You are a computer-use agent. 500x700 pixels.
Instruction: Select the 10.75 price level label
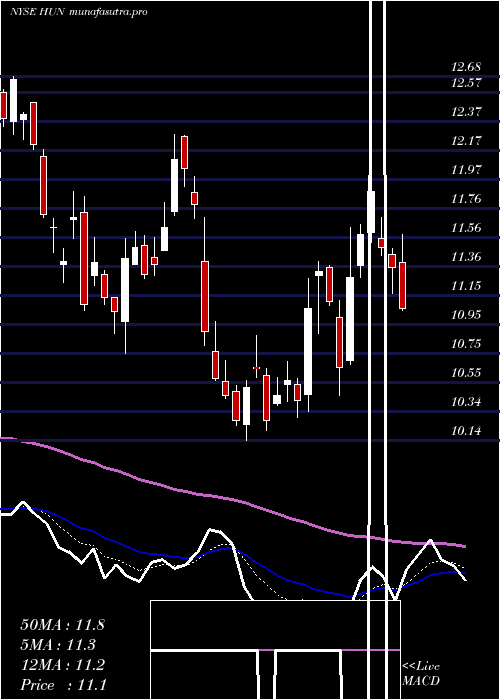(467, 344)
